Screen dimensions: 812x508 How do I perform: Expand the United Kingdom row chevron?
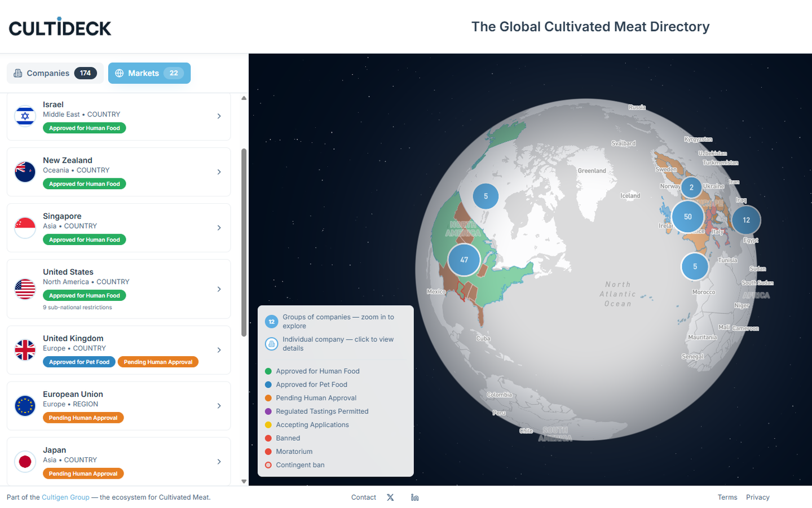click(x=219, y=350)
